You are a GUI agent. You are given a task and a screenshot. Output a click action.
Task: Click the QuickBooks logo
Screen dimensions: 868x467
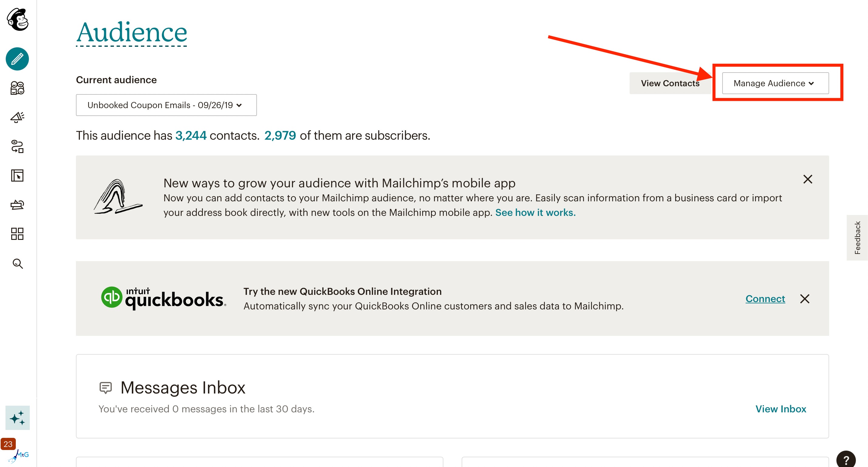(x=163, y=298)
